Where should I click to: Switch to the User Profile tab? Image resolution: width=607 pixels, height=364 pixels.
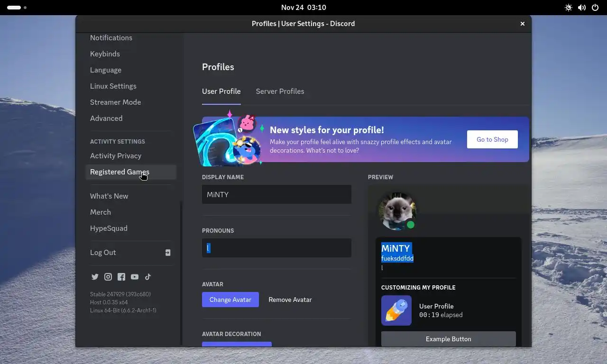(221, 91)
